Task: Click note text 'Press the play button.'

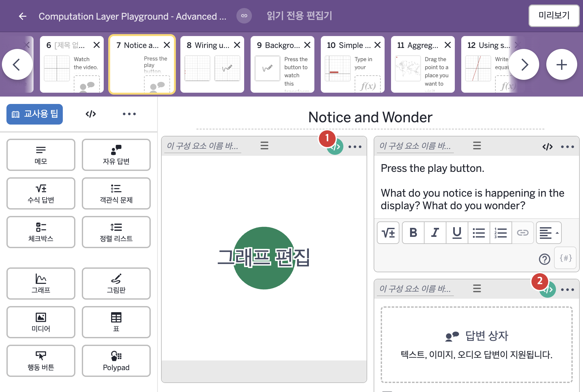Action: 433,168
